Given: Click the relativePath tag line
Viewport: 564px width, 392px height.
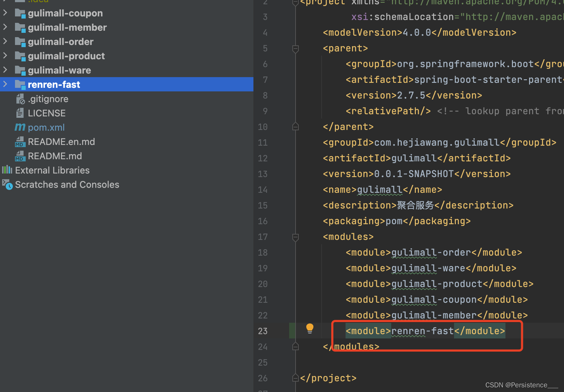Looking at the screenshot, I should (x=388, y=111).
